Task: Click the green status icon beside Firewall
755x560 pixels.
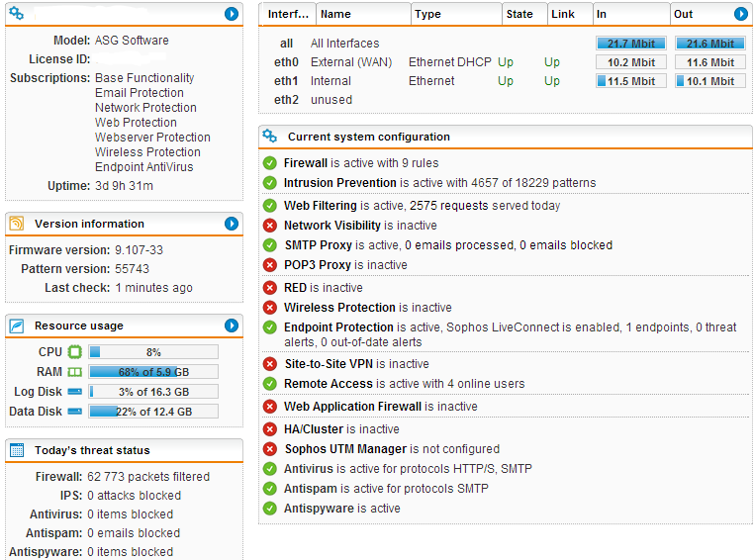Action: coord(270,163)
